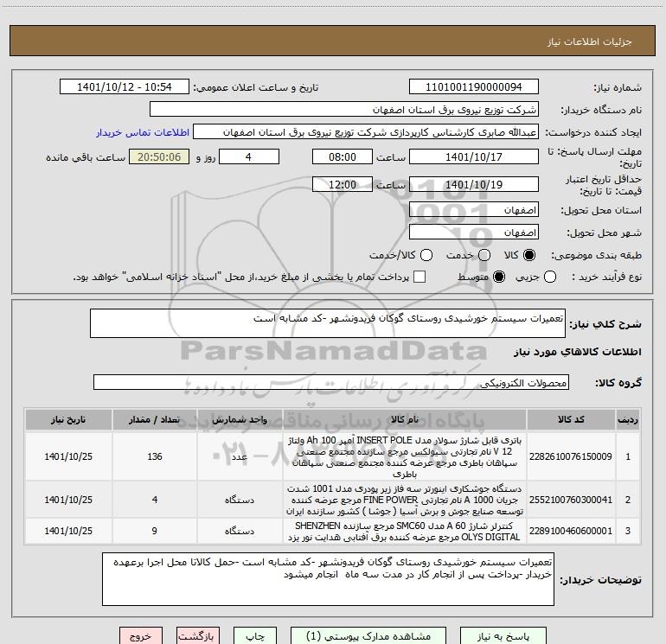Click the بازگشت back button
This screenshot has width=666, height=644.
coord(197,636)
